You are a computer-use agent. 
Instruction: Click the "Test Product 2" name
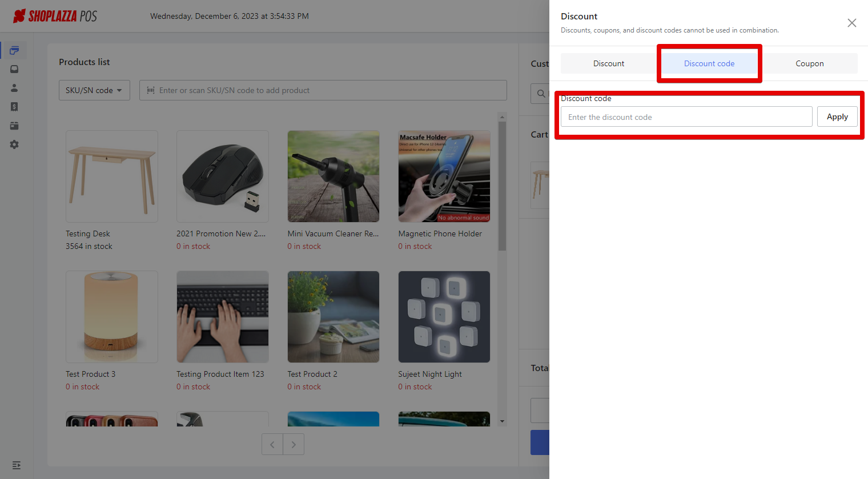point(312,374)
